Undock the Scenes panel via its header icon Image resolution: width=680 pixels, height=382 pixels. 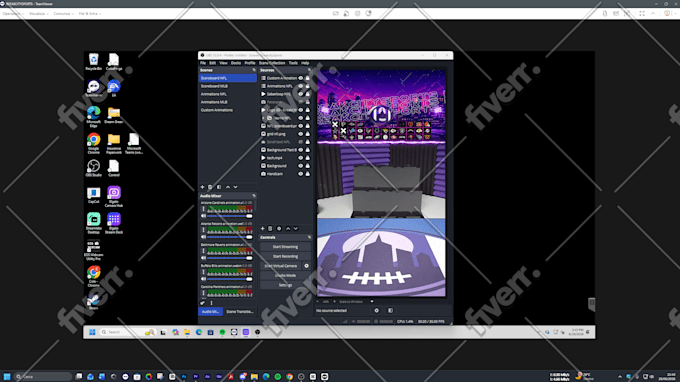click(254, 70)
